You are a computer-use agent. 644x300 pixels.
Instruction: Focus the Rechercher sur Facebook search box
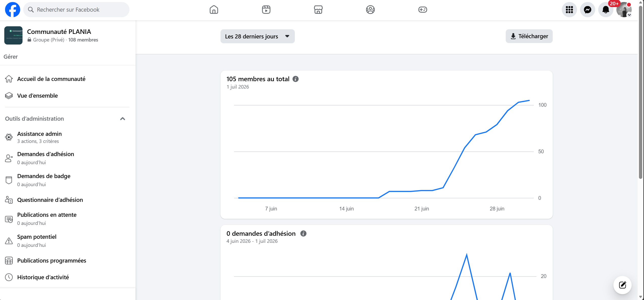pyautogui.click(x=76, y=10)
